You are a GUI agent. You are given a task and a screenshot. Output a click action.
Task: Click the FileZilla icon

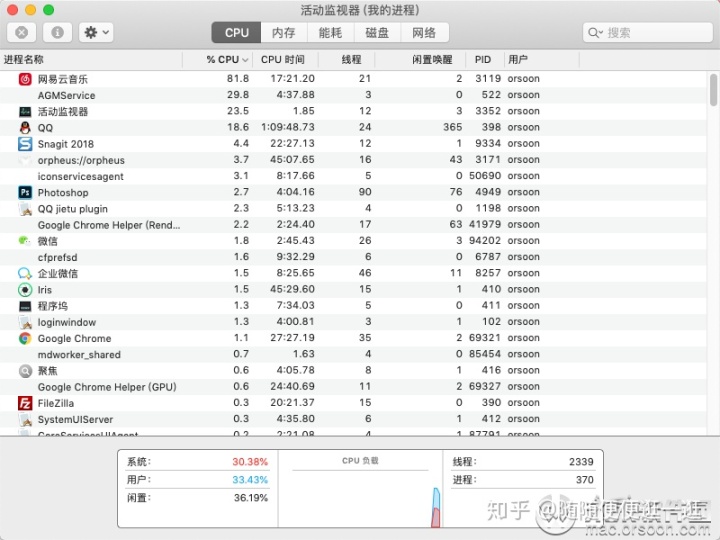(x=25, y=403)
